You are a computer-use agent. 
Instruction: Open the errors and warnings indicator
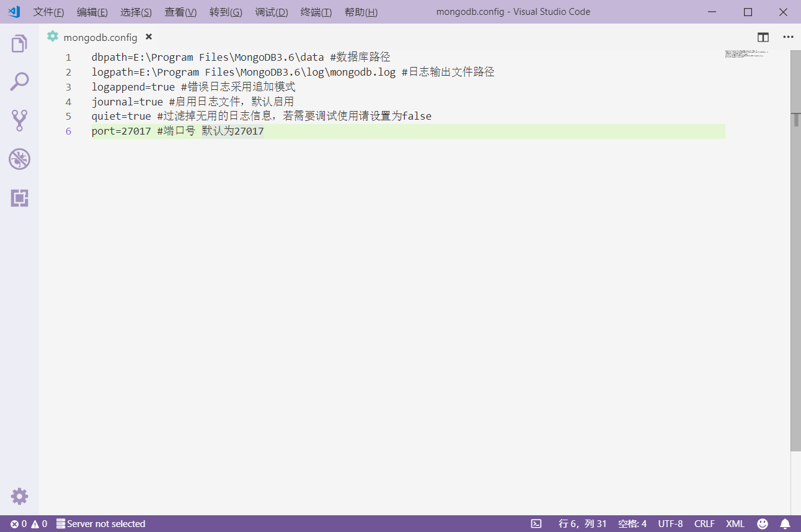pyautogui.click(x=29, y=524)
